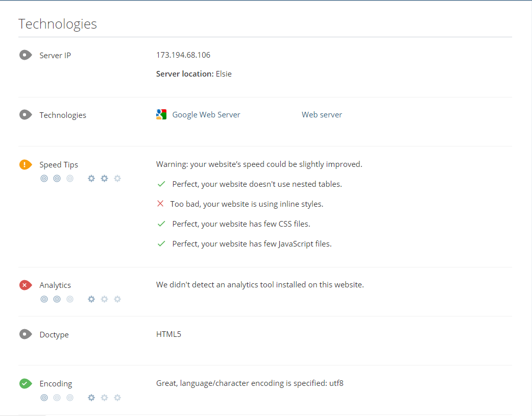Image resolution: width=532 pixels, height=416 pixels.
Task: Click the gray eye icon beside Technologies row
Action: [26, 115]
